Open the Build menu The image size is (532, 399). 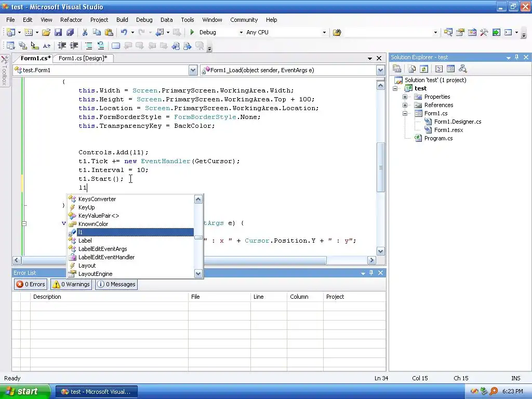click(x=122, y=20)
